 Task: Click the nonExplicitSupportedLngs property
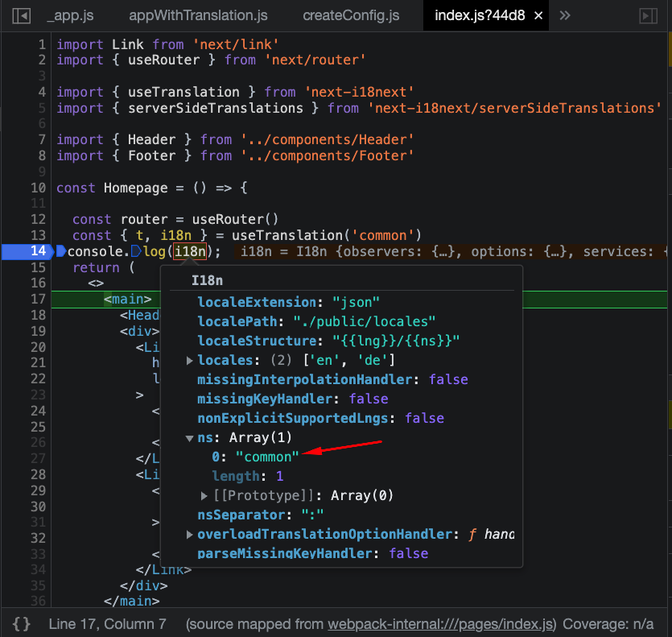(293, 418)
